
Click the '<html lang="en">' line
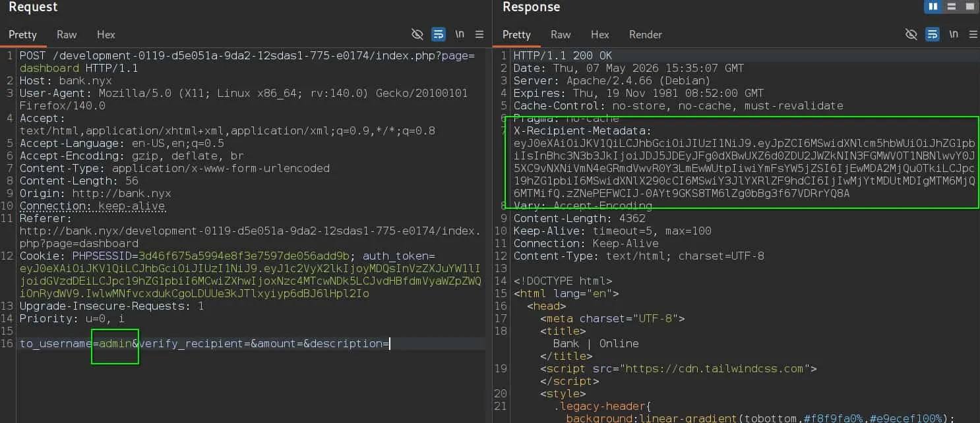coord(567,294)
